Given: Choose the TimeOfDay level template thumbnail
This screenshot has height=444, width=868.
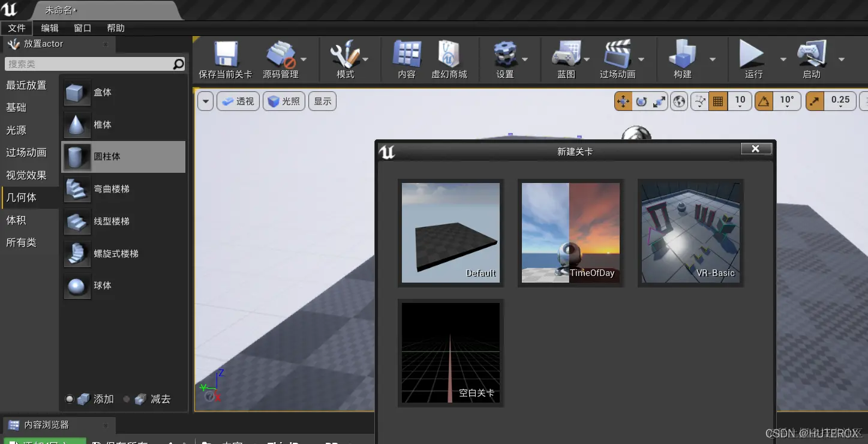Looking at the screenshot, I should point(570,233).
